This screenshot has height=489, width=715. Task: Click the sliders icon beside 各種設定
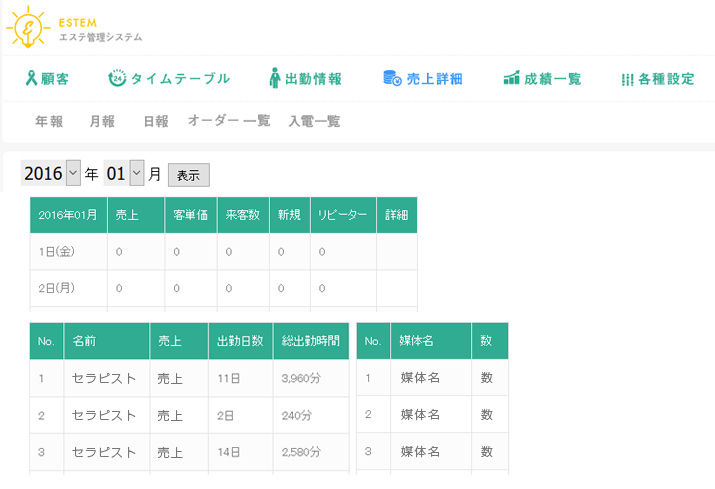tap(627, 79)
